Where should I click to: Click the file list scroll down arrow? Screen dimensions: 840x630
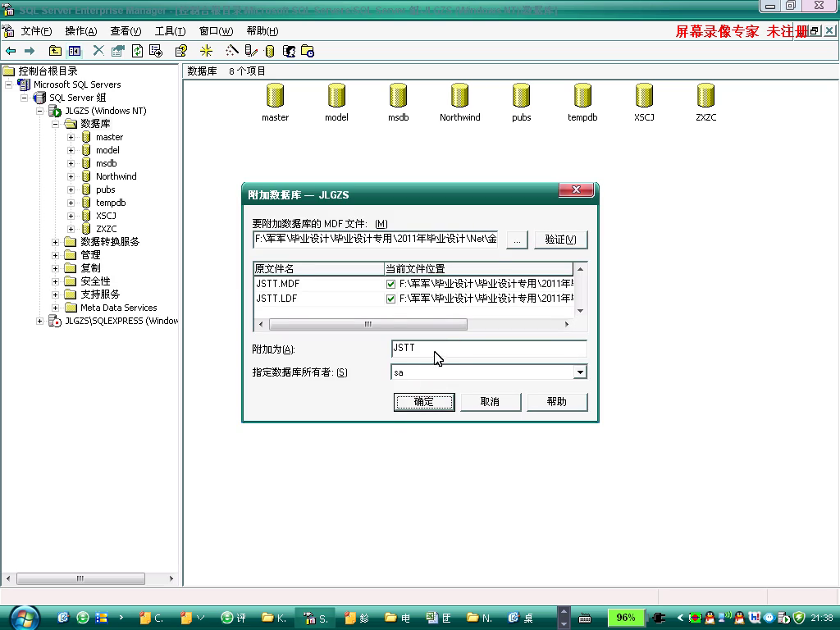click(580, 311)
